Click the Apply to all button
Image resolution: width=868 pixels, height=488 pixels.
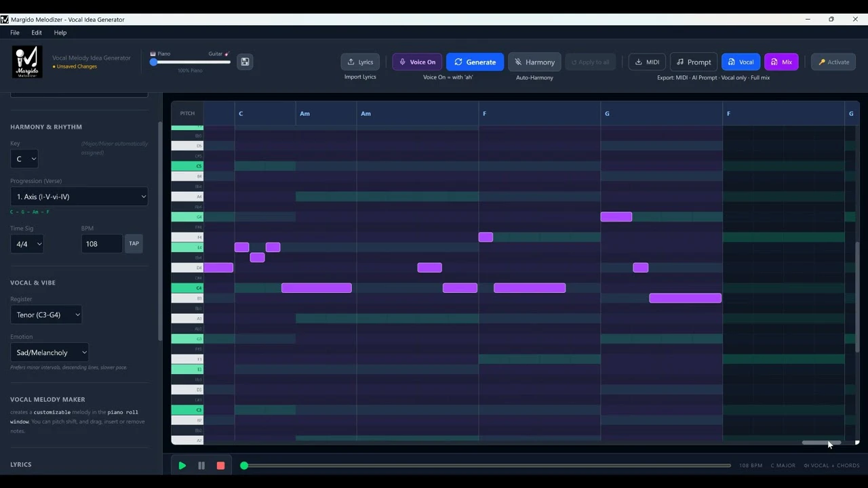[591, 62]
